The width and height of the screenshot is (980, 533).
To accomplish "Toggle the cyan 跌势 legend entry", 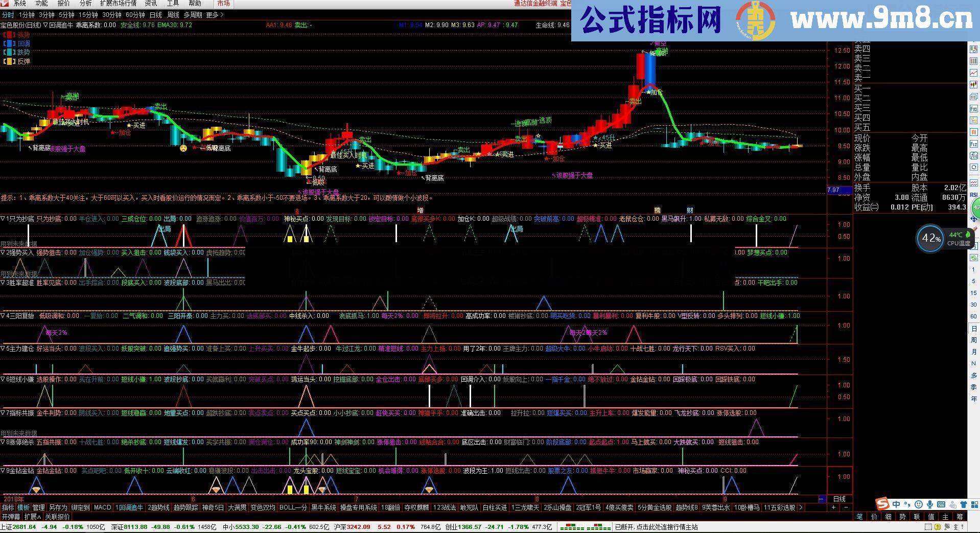I will pyautogui.click(x=19, y=53).
